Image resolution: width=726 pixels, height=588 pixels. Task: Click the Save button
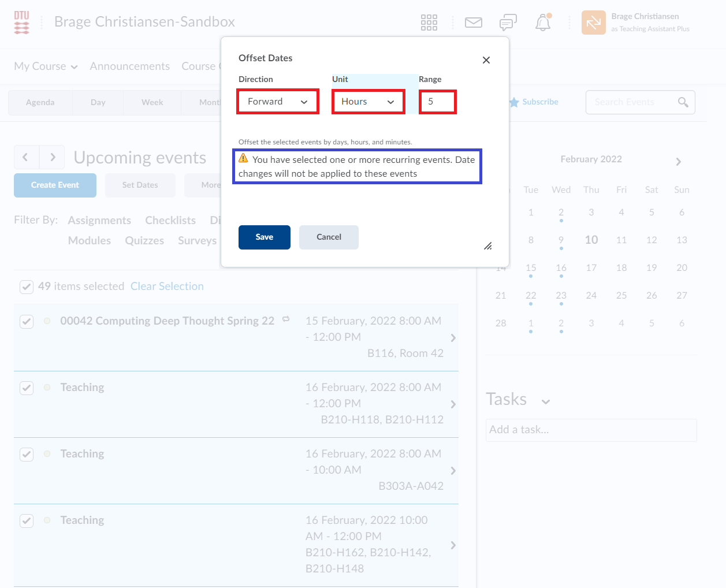tap(264, 237)
